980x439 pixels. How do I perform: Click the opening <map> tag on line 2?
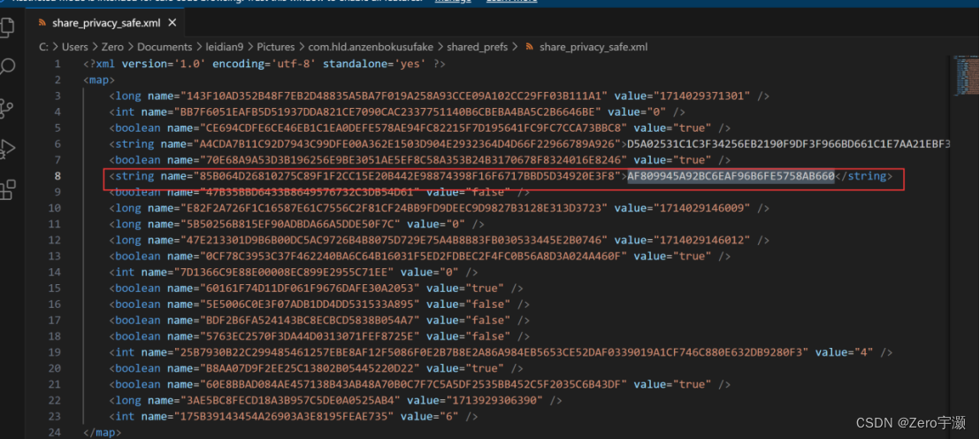99,80
